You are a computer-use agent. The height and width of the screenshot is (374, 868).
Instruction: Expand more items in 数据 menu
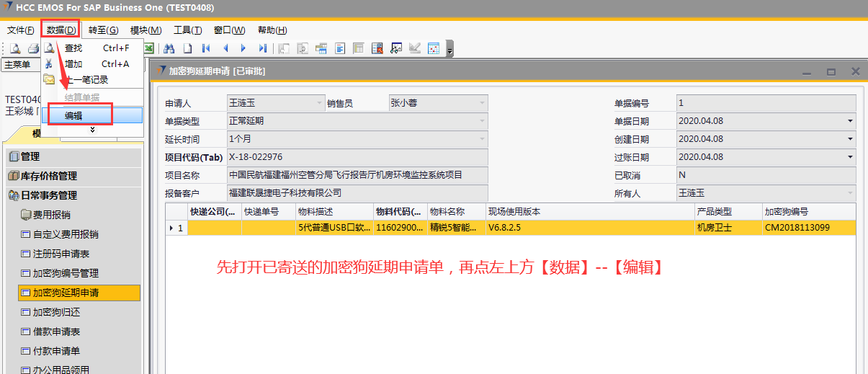click(91, 130)
